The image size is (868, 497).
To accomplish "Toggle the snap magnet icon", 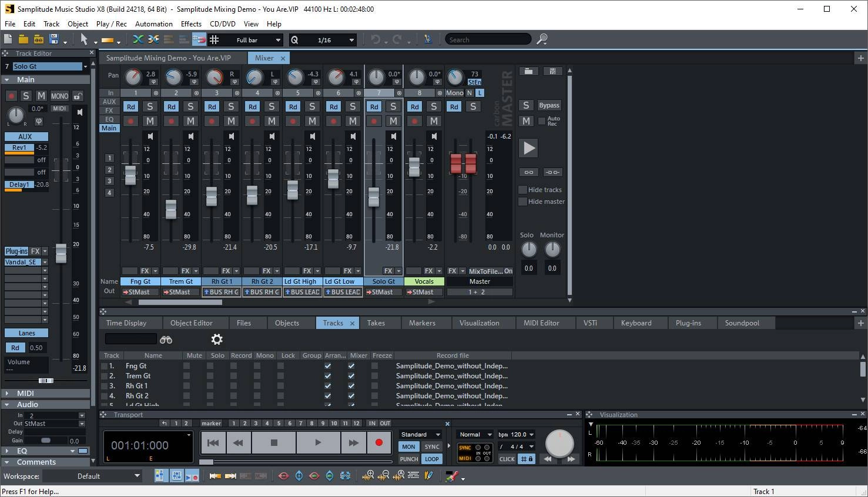I will [x=199, y=39].
